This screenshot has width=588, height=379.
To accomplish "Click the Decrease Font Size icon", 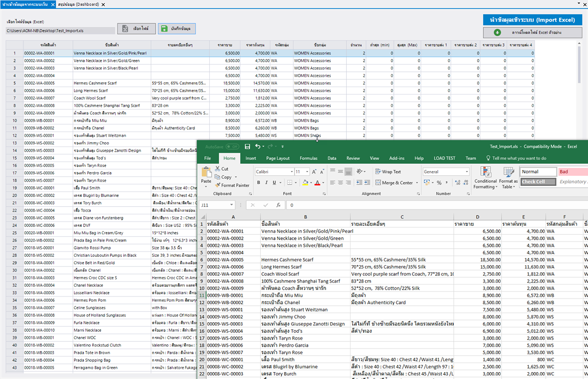I will pos(322,172).
